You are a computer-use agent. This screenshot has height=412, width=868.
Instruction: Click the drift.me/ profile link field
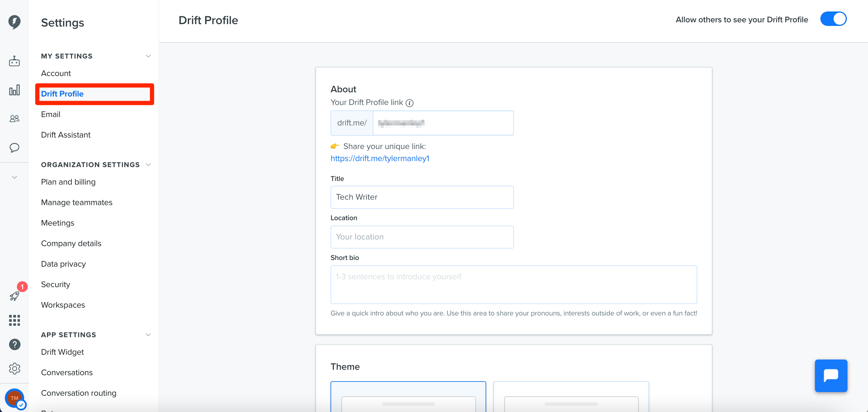point(443,123)
